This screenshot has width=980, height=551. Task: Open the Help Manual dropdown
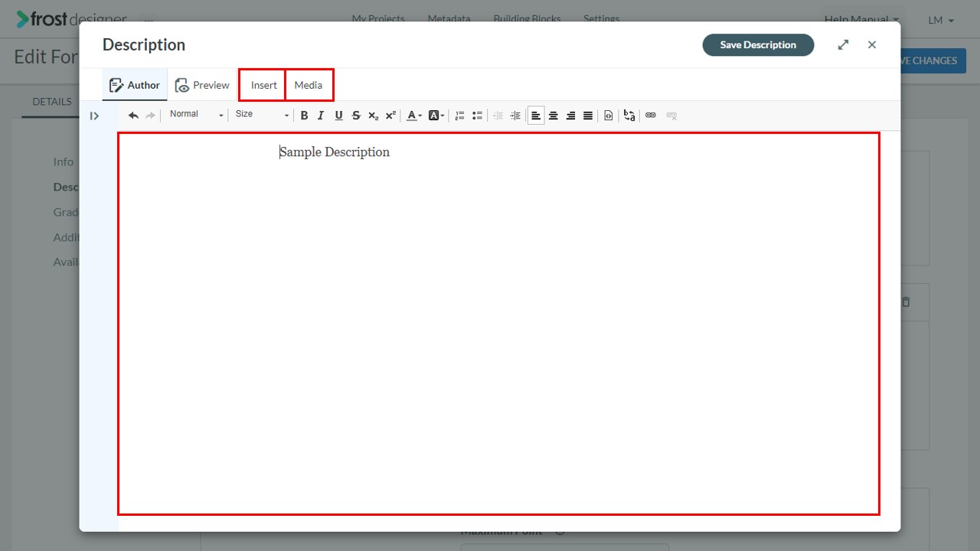(x=861, y=20)
